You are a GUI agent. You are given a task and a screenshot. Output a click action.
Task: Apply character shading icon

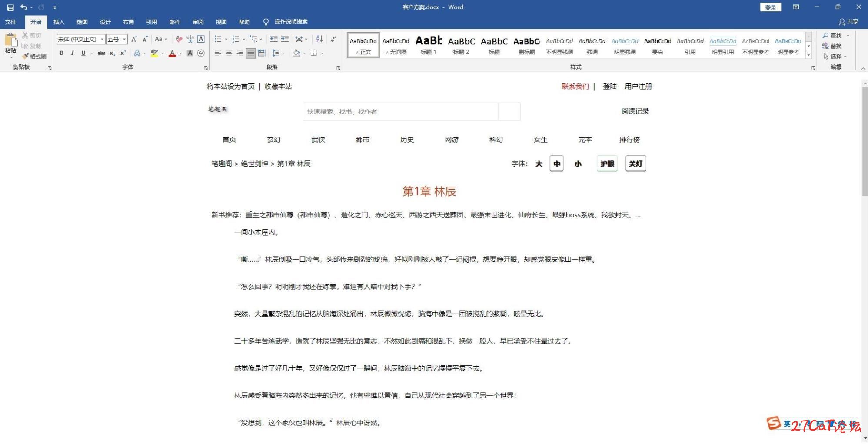click(190, 53)
